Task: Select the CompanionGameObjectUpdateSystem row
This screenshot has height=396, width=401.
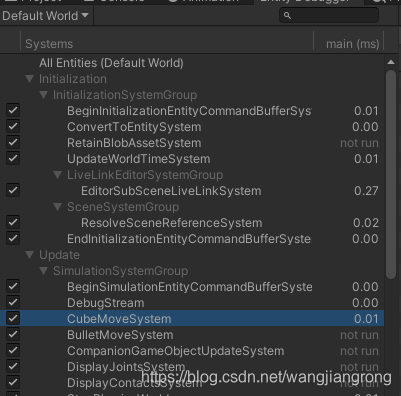Action: tap(192, 351)
